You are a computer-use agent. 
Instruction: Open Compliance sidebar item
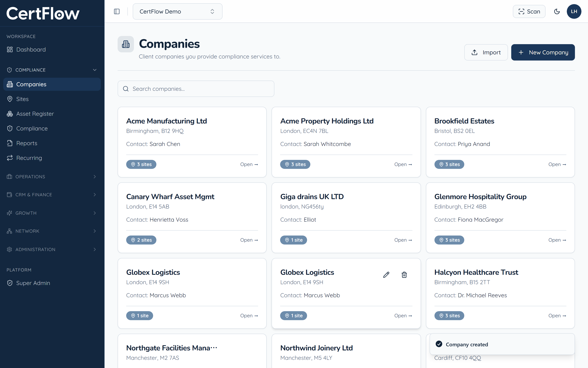52,129
